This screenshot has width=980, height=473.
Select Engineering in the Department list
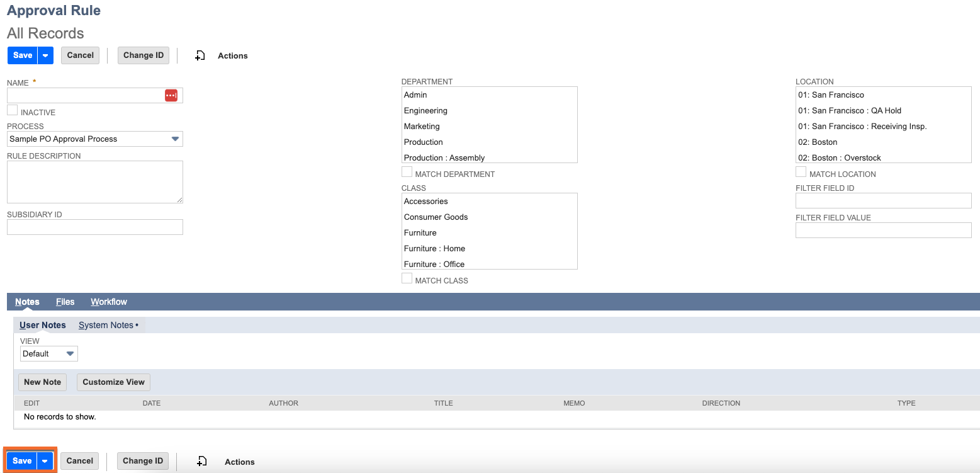point(425,111)
